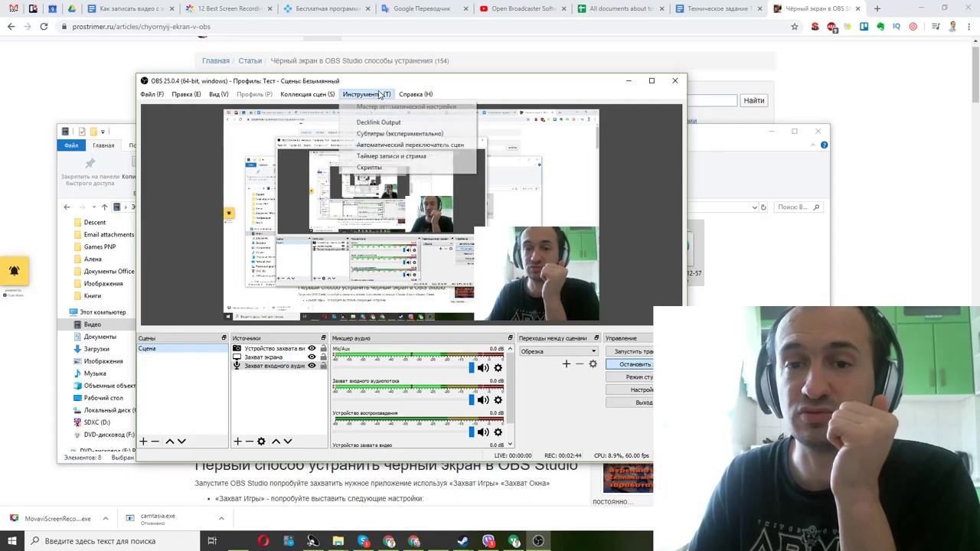This screenshot has height=551, width=980.
Task: Hide the Устройство захвата видео source
Action: [x=312, y=348]
